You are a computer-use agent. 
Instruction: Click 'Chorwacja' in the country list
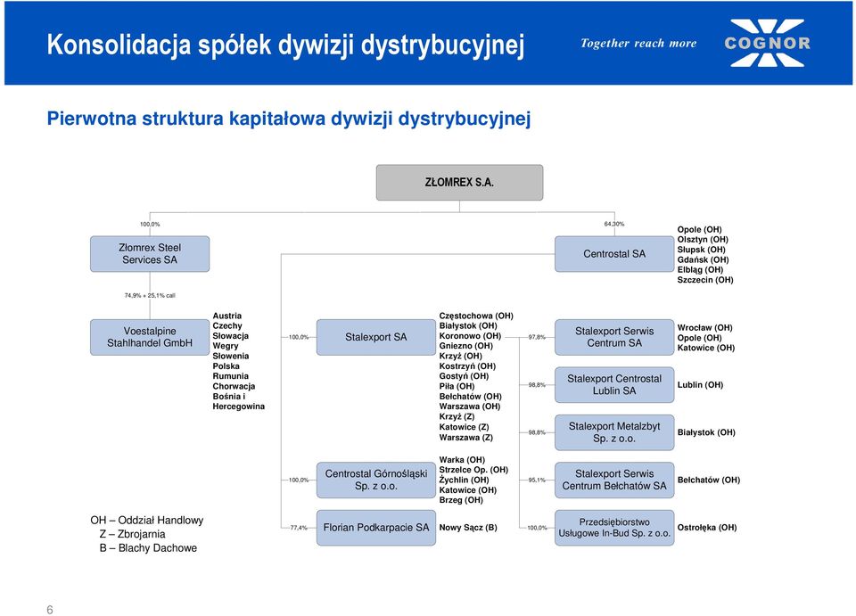pyautogui.click(x=234, y=386)
